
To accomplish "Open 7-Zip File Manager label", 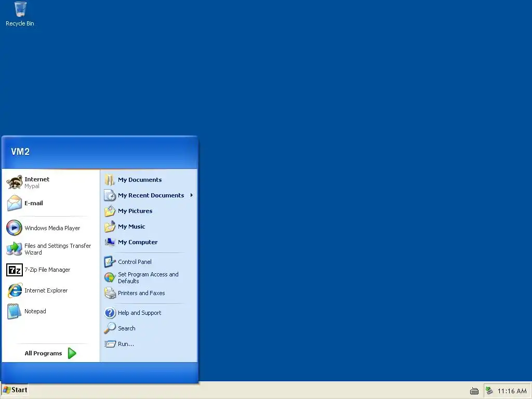I will [x=47, y=270].
